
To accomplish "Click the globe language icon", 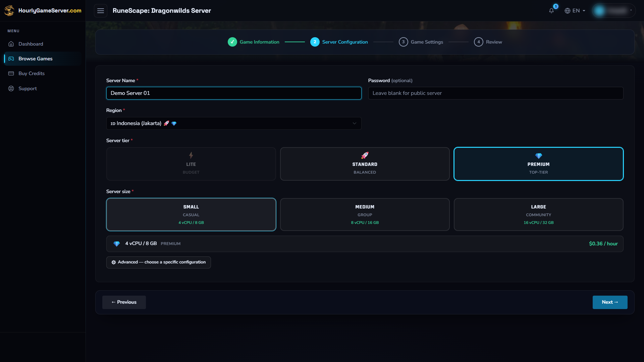I will (568, 11).
